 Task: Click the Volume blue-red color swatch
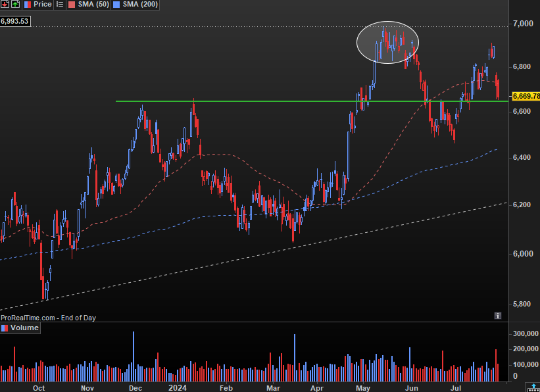(5, 328)
